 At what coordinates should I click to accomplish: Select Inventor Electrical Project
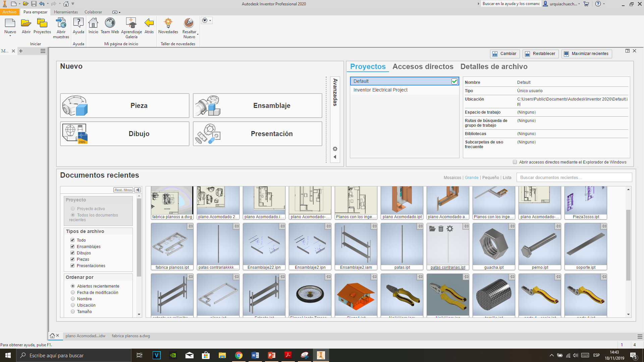pyautogui.click(x=405, y=90)
